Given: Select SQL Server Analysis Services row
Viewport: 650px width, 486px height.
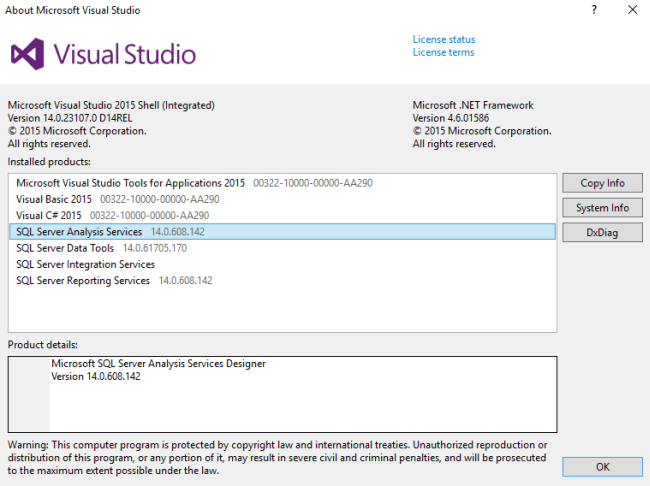Looking at the screenshot, I should [282, 231].
